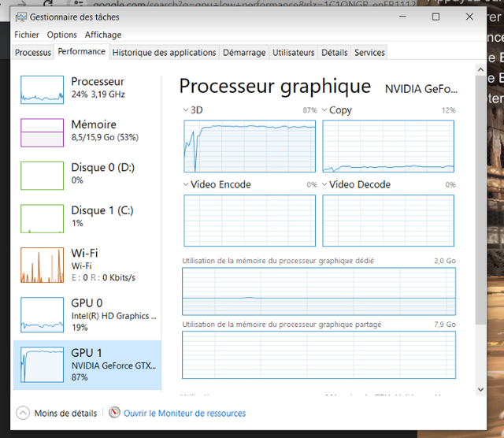Select the GPU 0 Intel graph thumbnail

[42, 315]
